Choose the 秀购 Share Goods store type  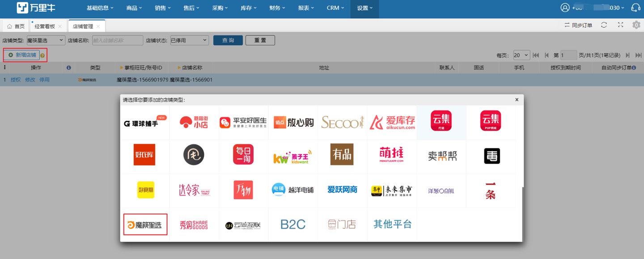point(194,225)
